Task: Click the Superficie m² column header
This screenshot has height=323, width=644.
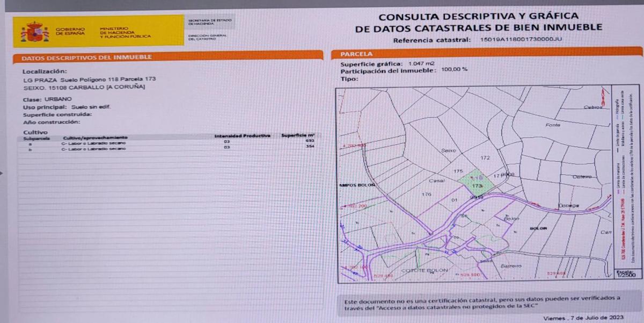Action: click(x=297, y=135)
